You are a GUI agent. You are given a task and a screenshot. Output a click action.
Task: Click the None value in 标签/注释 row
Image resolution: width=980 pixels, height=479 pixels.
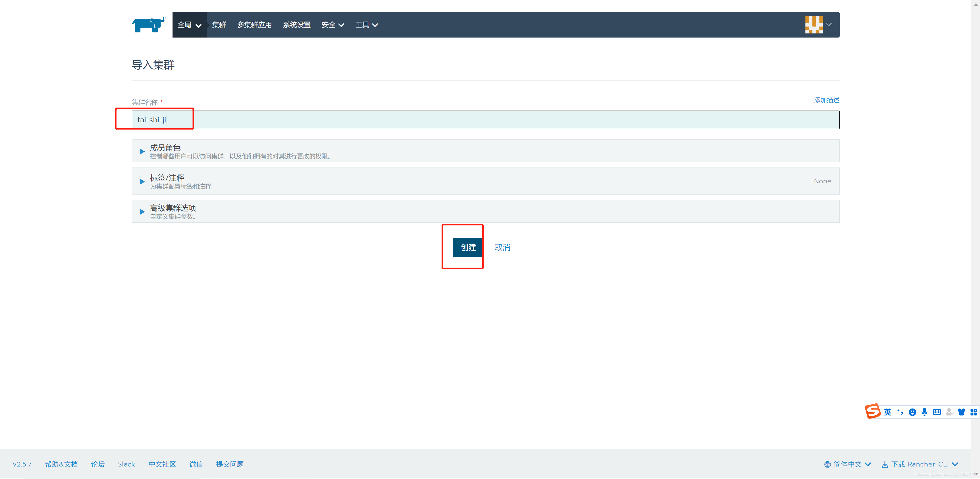point(822,181)
